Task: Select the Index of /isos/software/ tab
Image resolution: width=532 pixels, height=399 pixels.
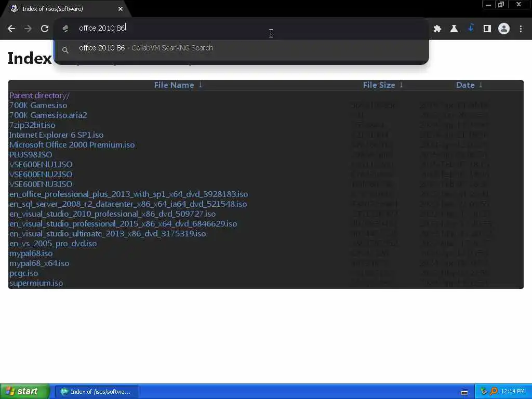Action: point(66,9)
